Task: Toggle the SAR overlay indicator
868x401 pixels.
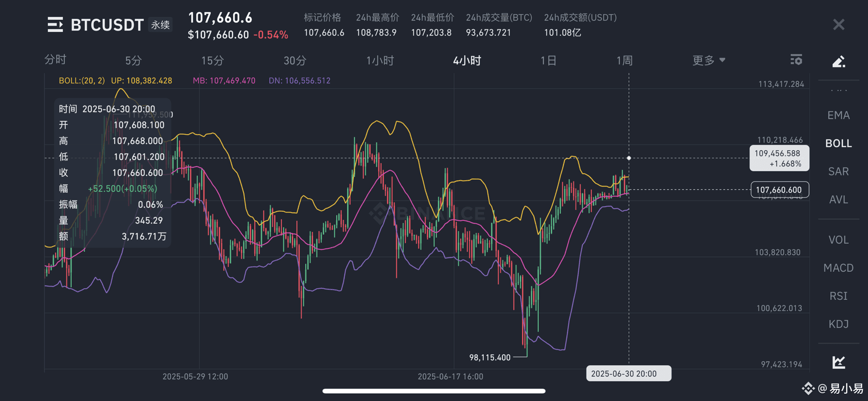Action: tap(838, 171)
